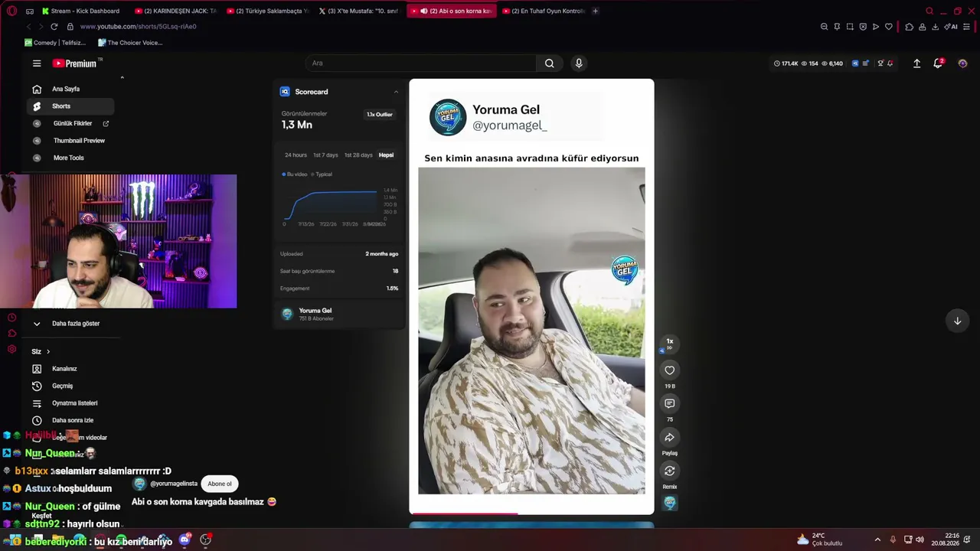The image size is (980, 551).
Task: Like the Short with the heart button
Action: pos(670,370)
